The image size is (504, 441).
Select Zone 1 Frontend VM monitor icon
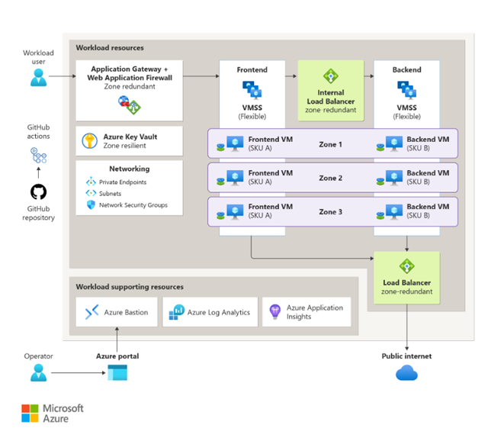coord(235,143)
